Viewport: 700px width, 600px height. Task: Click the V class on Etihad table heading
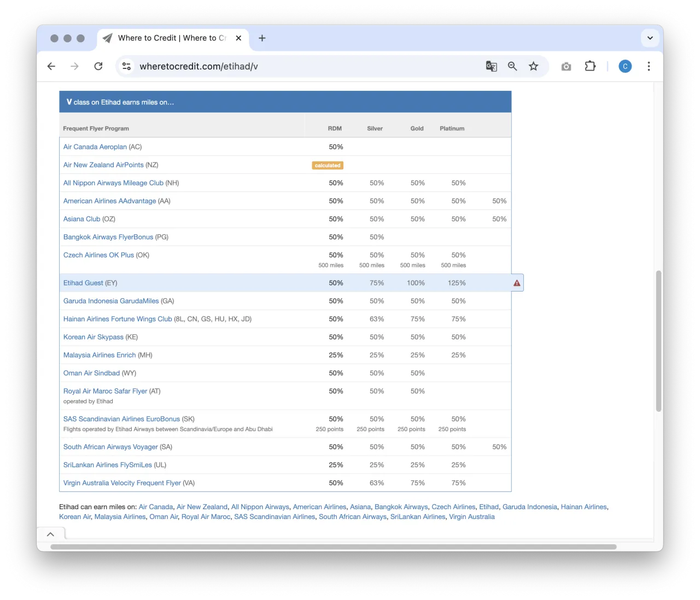(x=120, y=102)
